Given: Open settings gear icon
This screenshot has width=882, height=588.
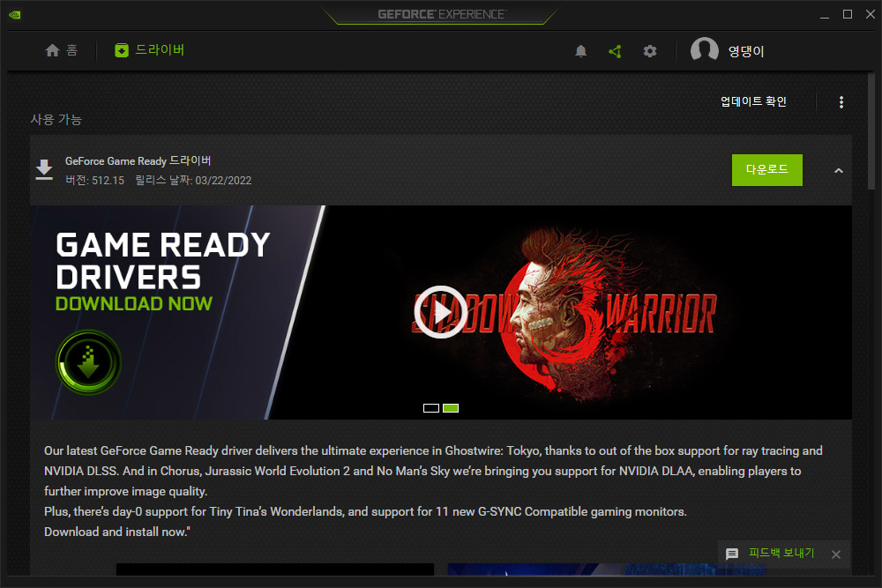Looking at the screenshot, I should [x=650, y=51].
